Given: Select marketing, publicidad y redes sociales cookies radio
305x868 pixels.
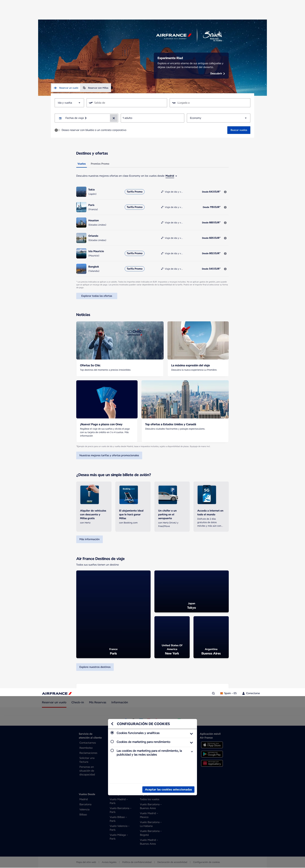Looking at the screenshot, I should pyautogui.click(x=112, y=750).
